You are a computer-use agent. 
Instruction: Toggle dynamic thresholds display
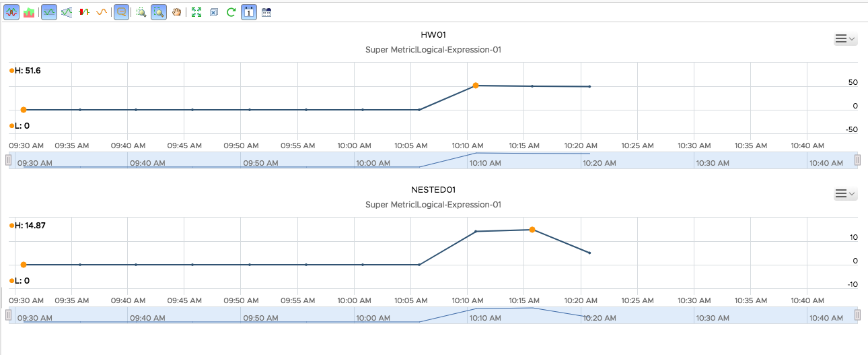tap(49, 12)
